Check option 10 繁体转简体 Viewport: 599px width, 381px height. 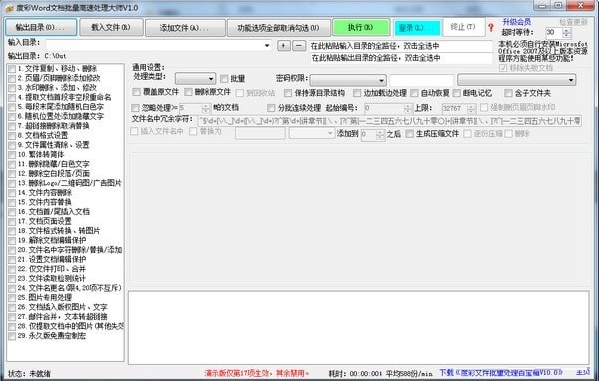pos(12,155)
